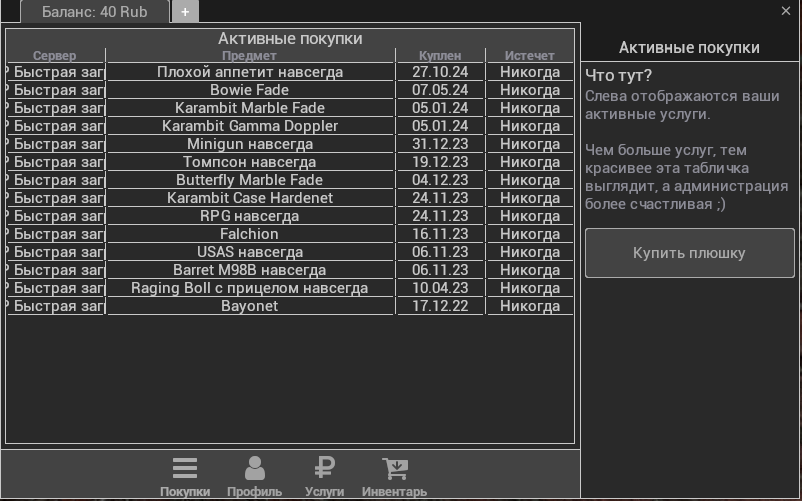802x501 pixels.
Task: Click the Активные покупки table title
Action: [290, 38]
